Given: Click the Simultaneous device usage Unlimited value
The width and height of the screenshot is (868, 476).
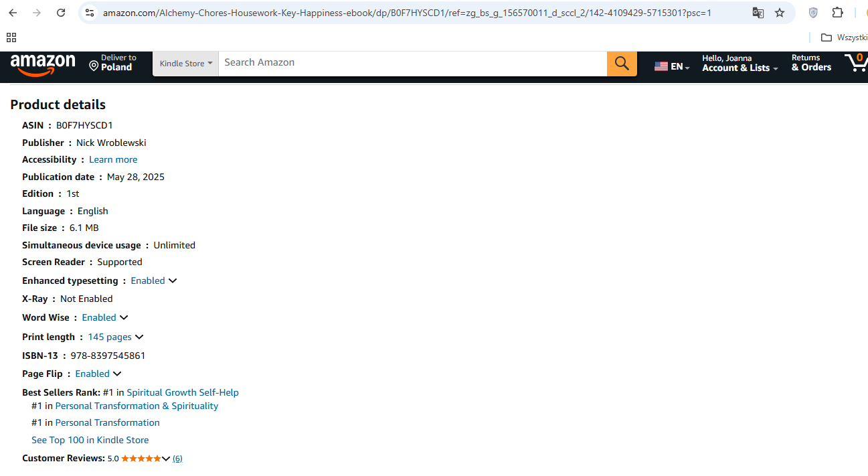Looking at the screenshot, I should click(175, 245).
